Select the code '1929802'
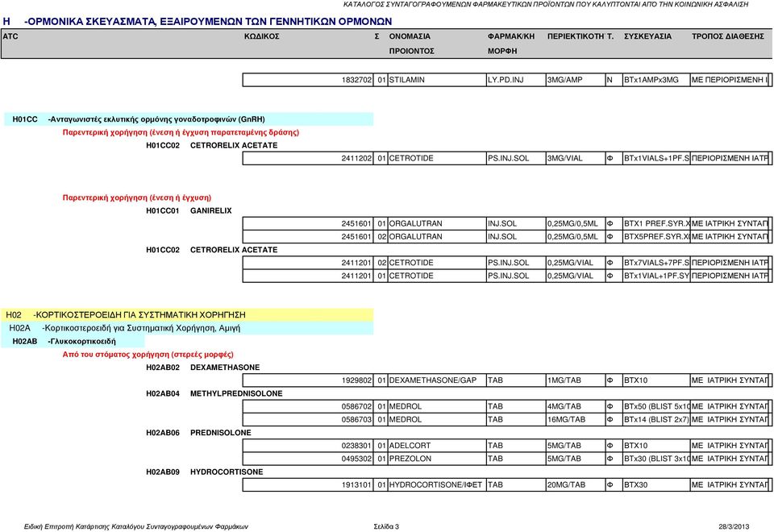The height and width of the screenshot is (532, 774). point(356,380)
